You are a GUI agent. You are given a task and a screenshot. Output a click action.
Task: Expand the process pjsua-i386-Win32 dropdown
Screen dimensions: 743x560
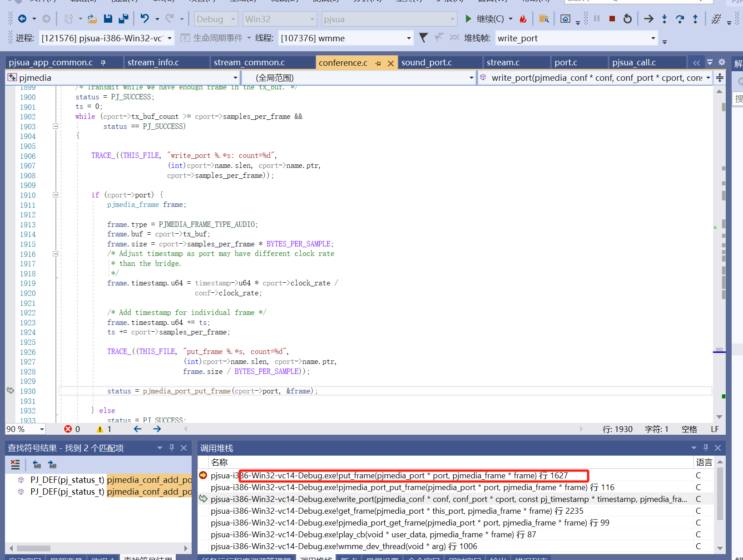pos(169,38)
